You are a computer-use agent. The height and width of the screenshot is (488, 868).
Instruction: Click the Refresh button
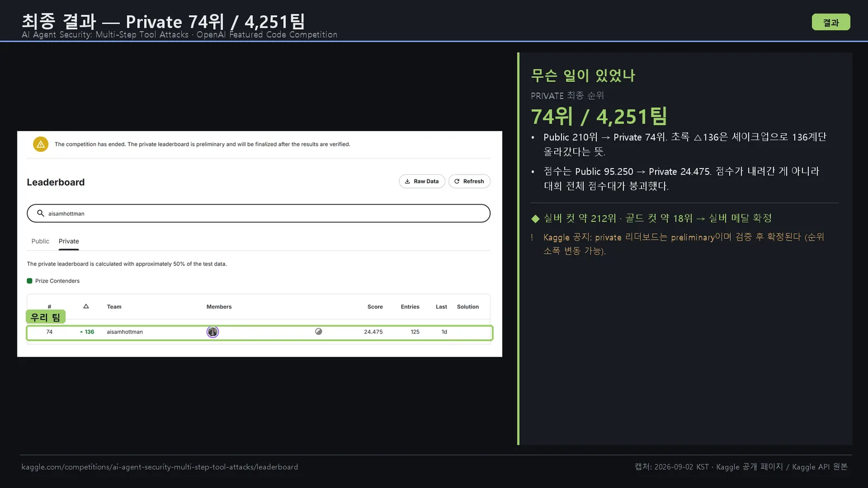point(469,181)
